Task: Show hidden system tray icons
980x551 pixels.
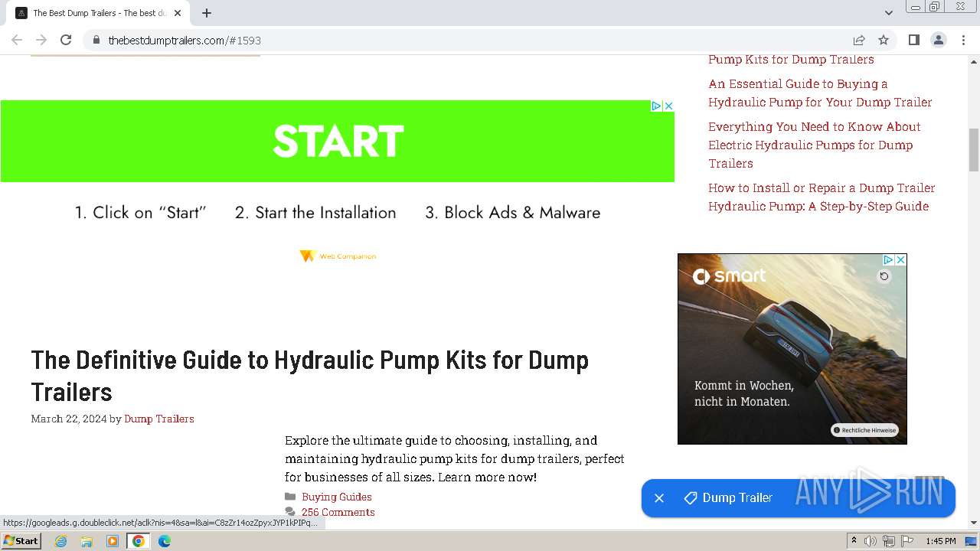Action: tap(854, 541)
